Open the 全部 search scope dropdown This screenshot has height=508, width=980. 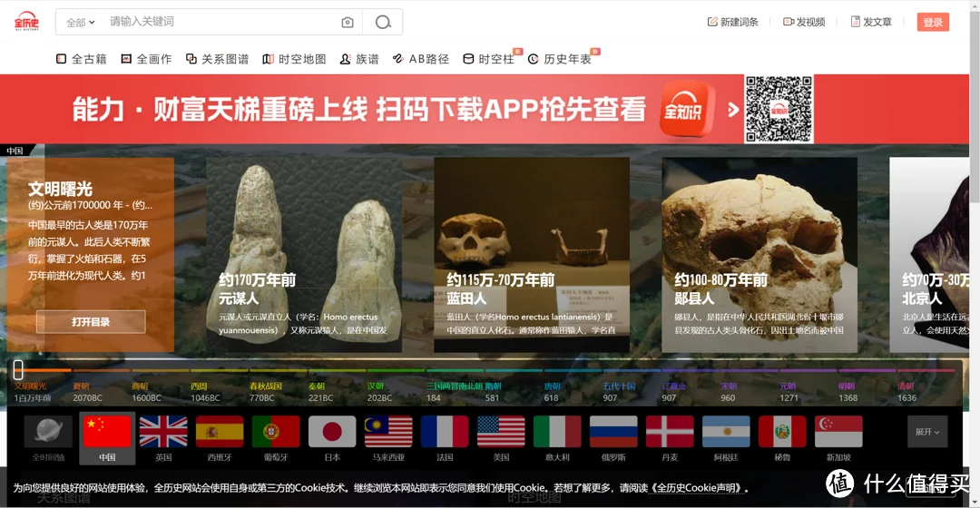pos(81,23)
